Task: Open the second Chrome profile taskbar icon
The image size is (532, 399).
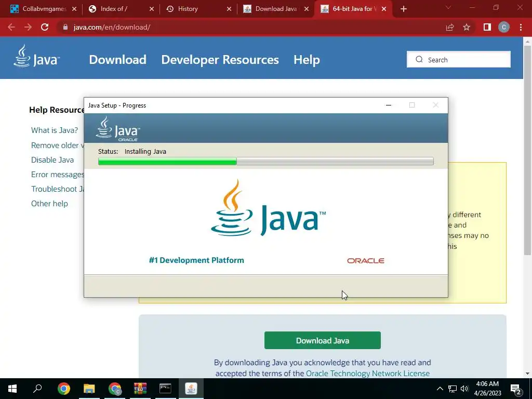Action: click(115, 389)
